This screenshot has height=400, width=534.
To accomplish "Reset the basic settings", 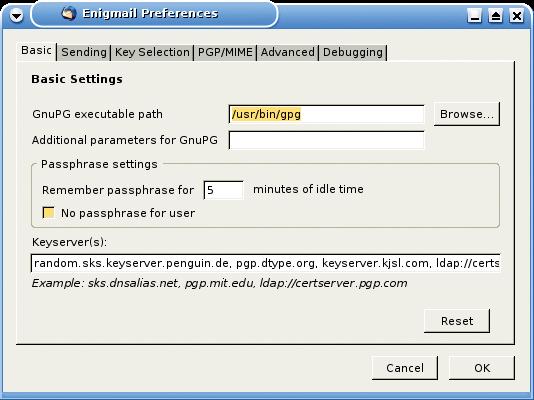I will [457, 321].
